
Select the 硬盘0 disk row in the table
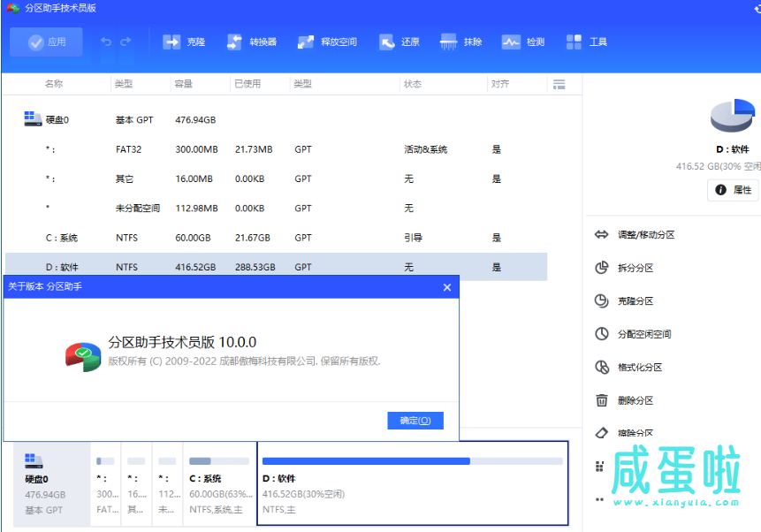[276, 120]
